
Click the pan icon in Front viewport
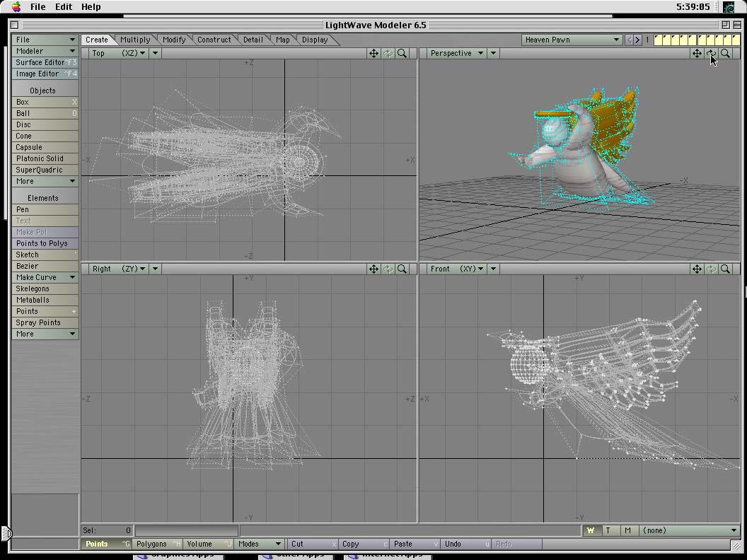[697, 269]
